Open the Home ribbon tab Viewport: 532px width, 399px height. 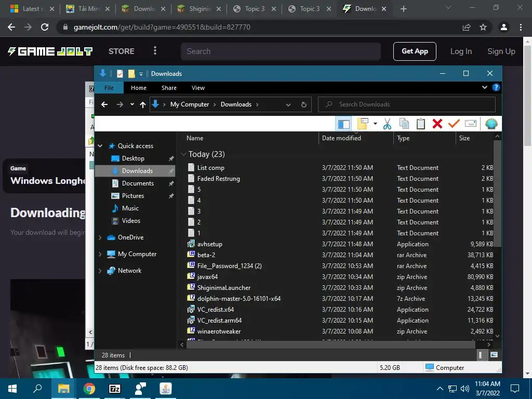pyautogui.click(x=138, y=88)
